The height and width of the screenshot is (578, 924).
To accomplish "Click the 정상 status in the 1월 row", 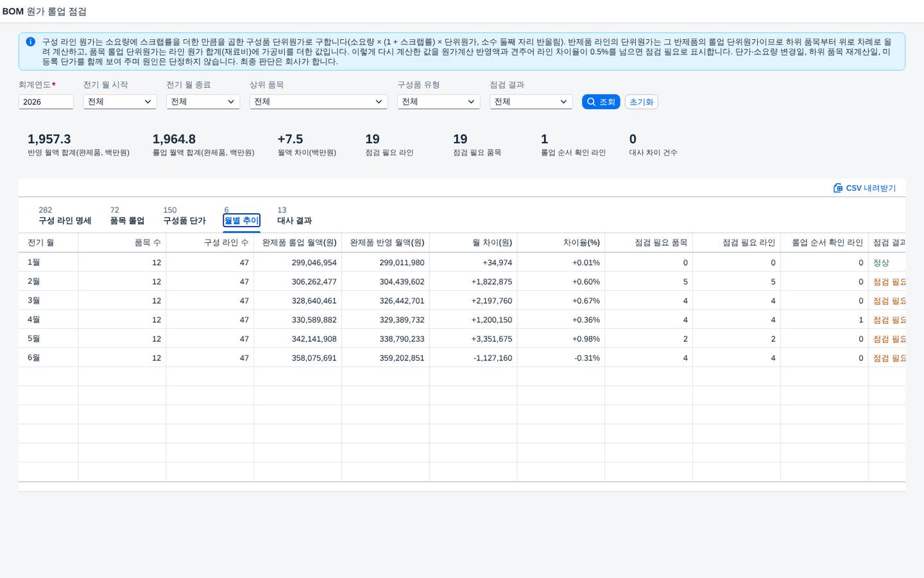I will click(x=881, y=263).
